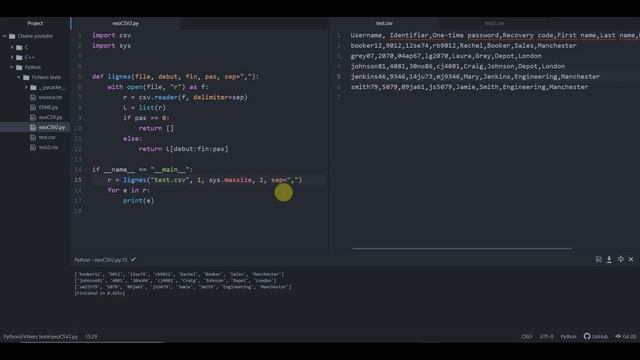
Task: Click the csv.reader line in the code
Action: tap(185, 98)
